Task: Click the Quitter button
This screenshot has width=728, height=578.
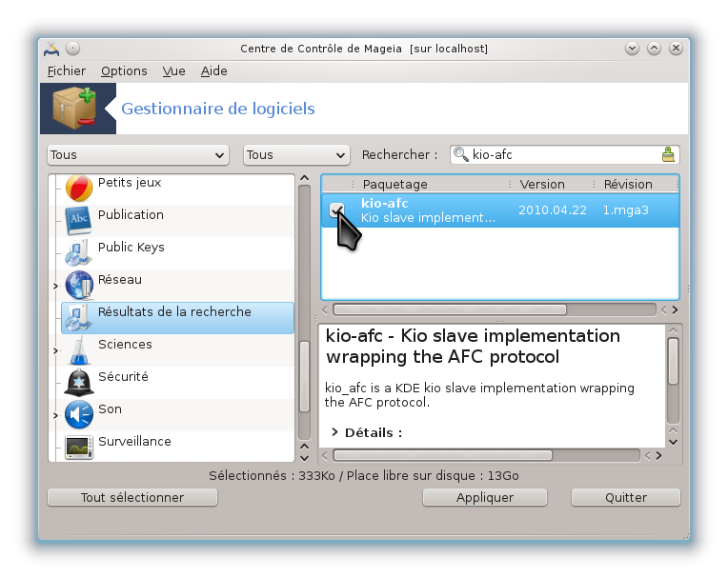Action: click(x=626, y=497)
